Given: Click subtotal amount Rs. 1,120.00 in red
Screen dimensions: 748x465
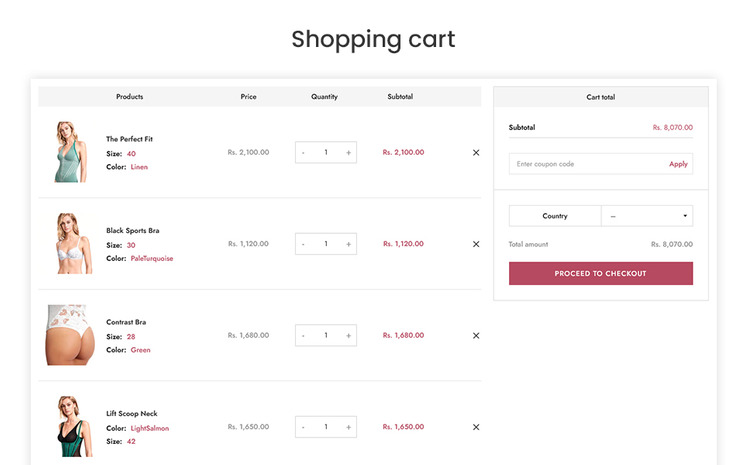Looking at the screenshot, I should tap(403, 244).
